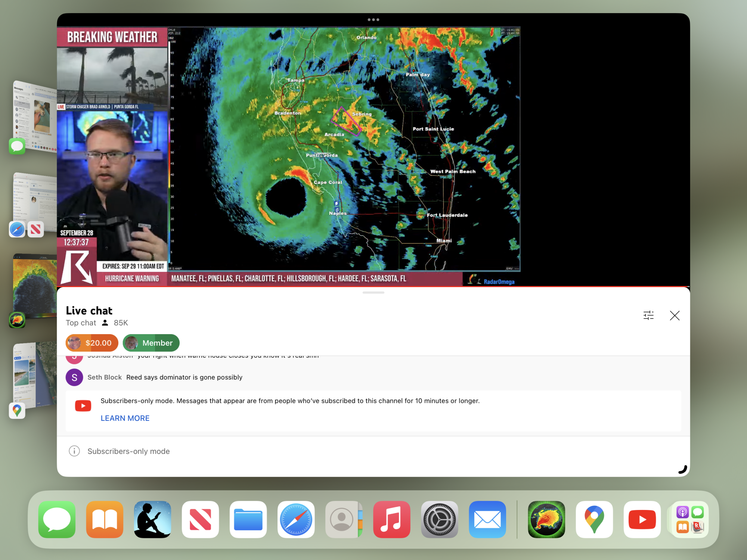Tap the green Member chip
Viewport: 747px width, 560px height.
pos(151,343)
